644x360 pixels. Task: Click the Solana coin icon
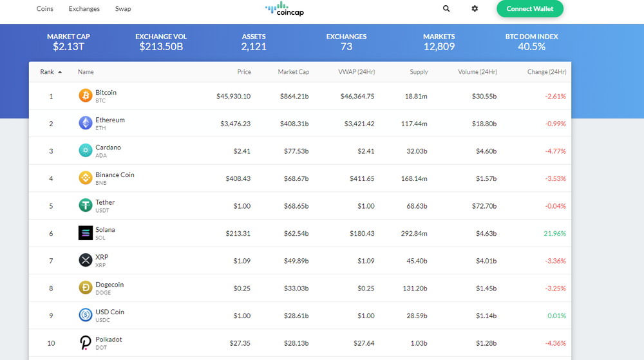(x=86, y=233)
